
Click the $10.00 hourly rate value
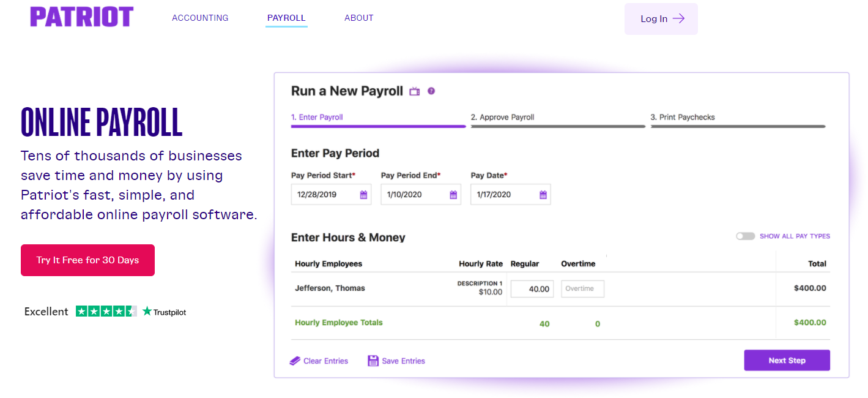491,292
